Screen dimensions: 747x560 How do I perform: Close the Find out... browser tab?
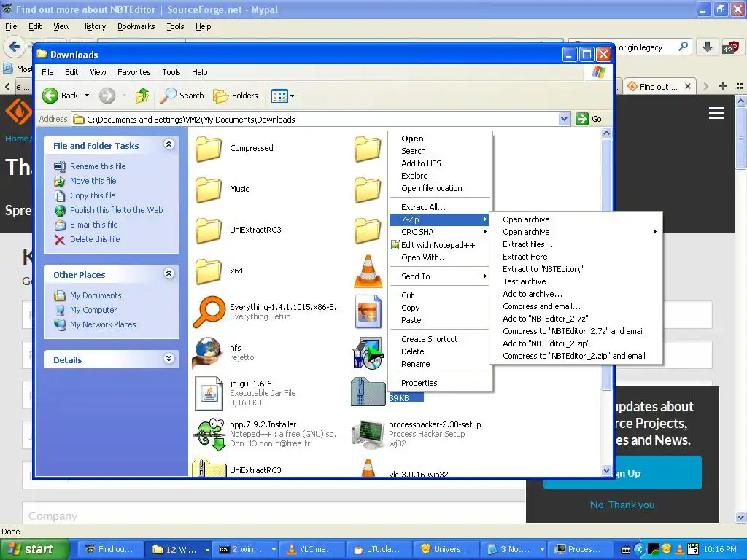(x=687, y=86)
